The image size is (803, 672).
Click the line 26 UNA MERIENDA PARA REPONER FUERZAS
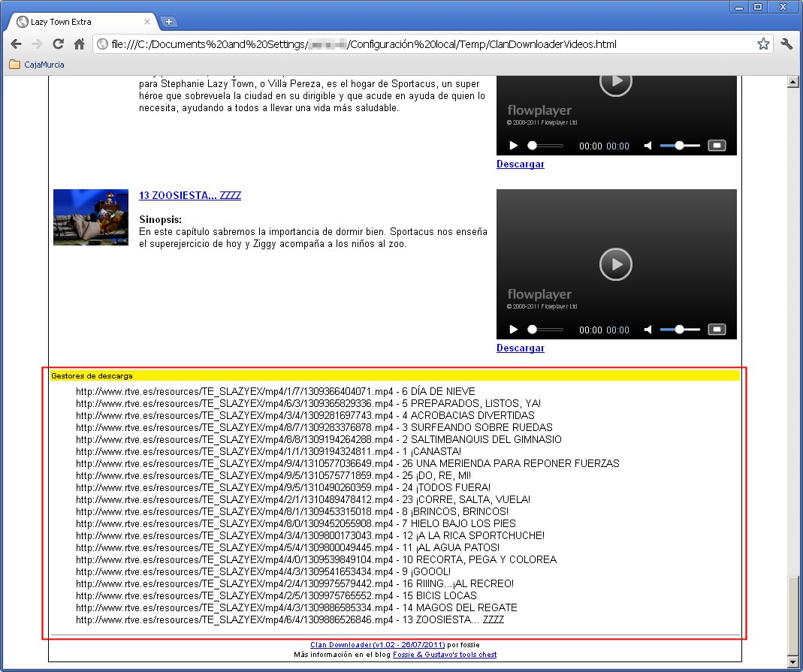348,464
